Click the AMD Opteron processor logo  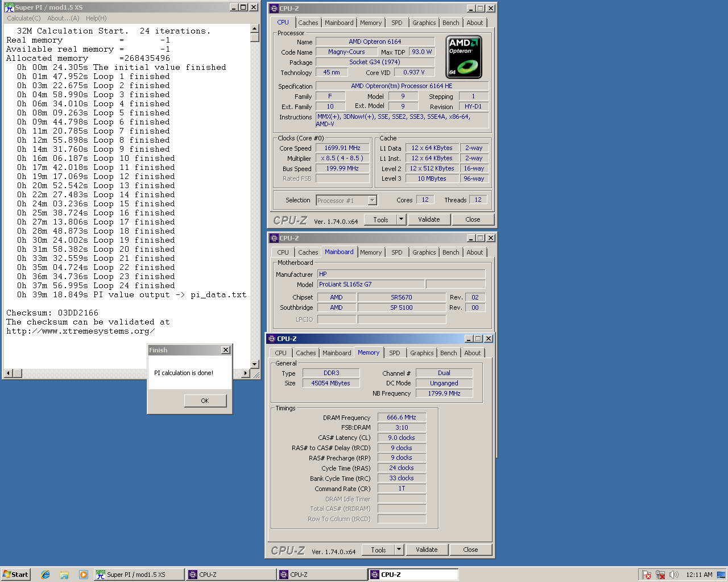pyautogui.click(x=464, y=57)
